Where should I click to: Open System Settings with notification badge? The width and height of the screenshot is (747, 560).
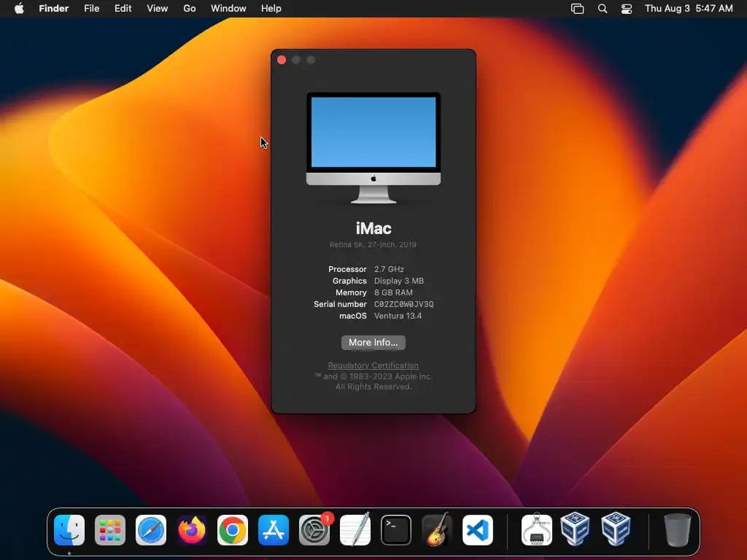tap(314, 529)
